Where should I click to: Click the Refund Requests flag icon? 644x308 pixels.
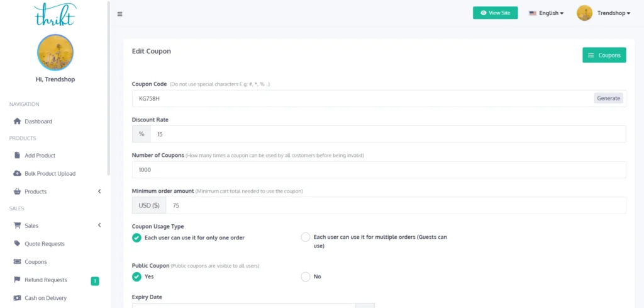pos(18,280)
